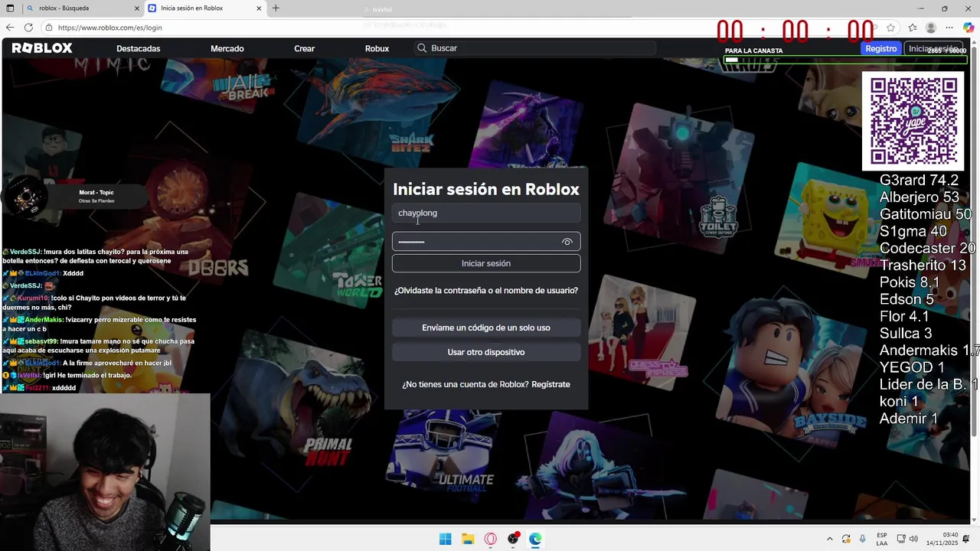This screenshot has width=980, height=551.
Task: Open the clock showing 03:40
Action: (942, 539)
